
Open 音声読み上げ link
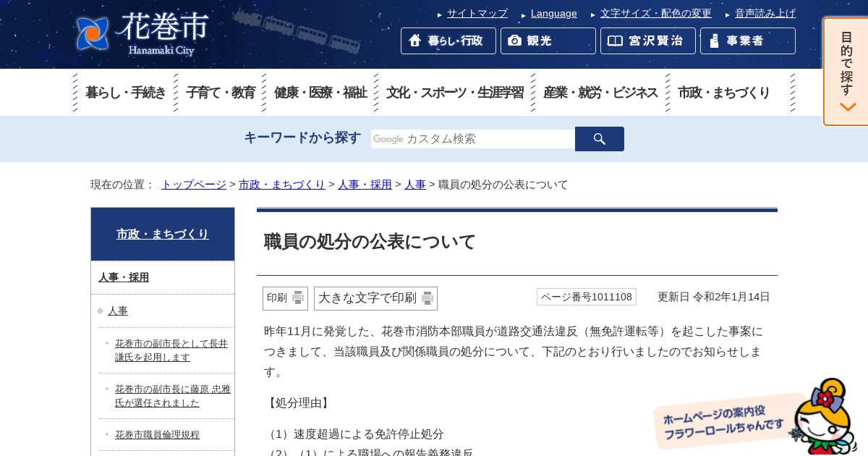pyautogui.click(x=765, y=13)
